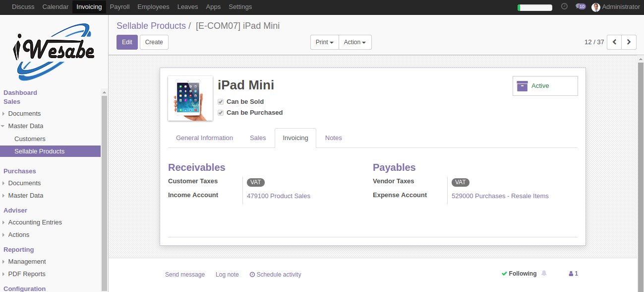Click the iWesabe company logo
Image resolution: width=644 pixels, height=292 pixels.
(x=54, y=51)
